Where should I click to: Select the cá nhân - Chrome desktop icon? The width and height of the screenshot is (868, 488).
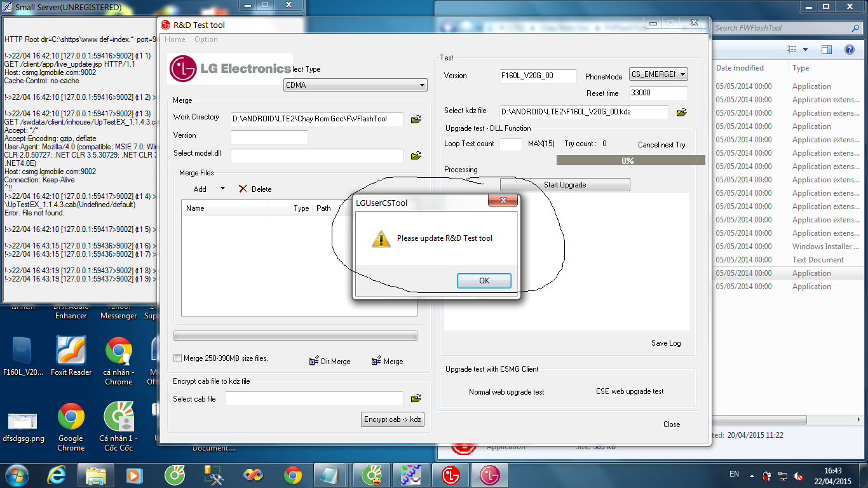[119, 361]
